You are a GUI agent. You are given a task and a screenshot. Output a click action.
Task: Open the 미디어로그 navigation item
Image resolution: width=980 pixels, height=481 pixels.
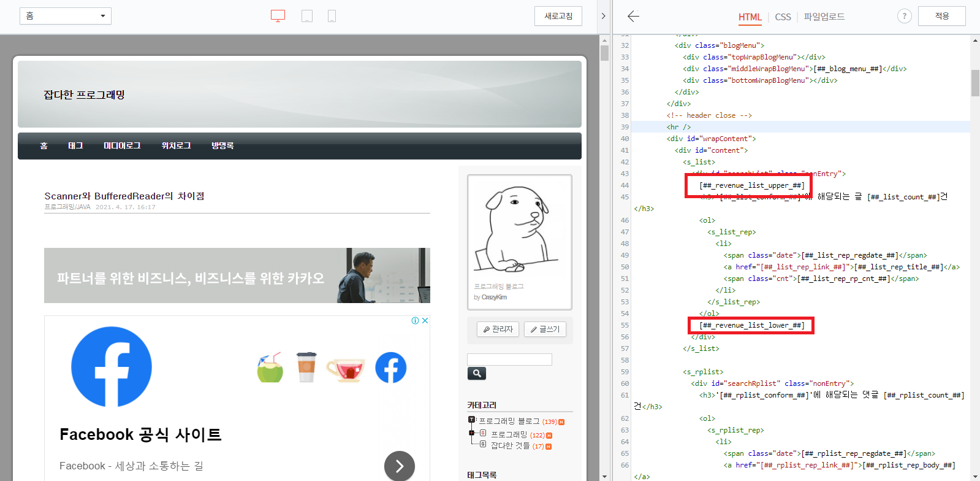(122, 146)
